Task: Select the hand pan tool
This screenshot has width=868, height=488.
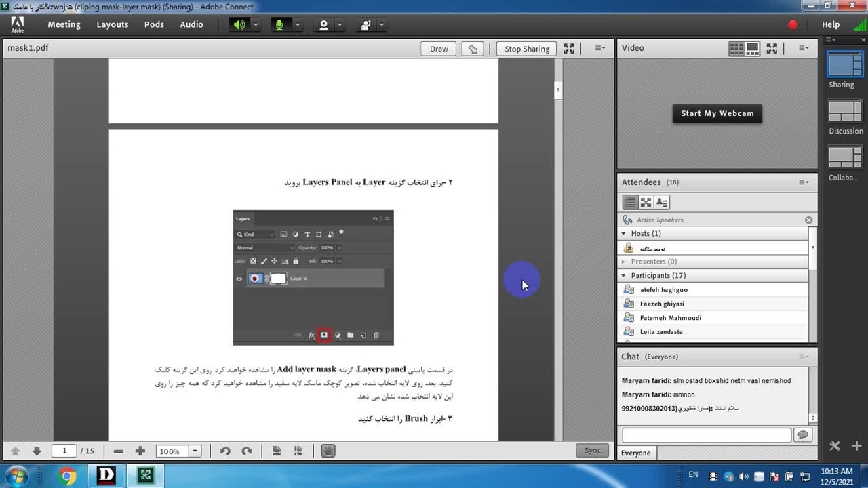Action: click(328, 451)
